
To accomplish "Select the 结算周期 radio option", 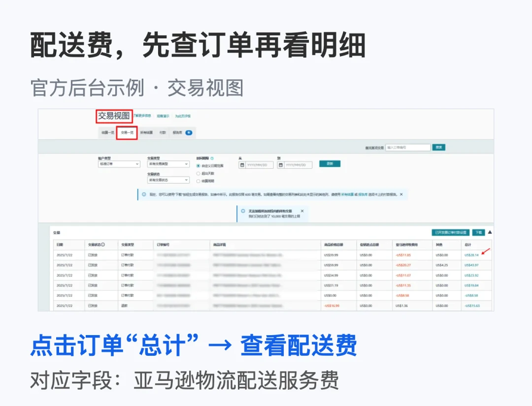I will point(198,181).
